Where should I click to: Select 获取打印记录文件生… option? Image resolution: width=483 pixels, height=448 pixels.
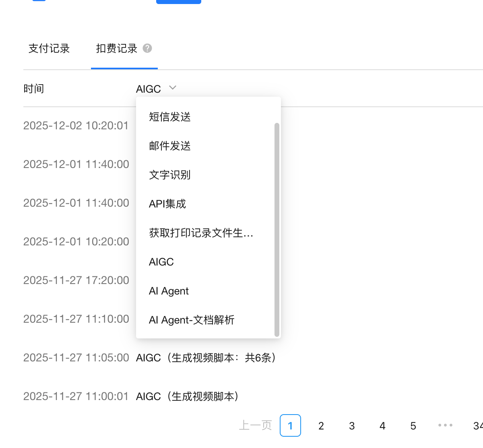click(201, 233)
